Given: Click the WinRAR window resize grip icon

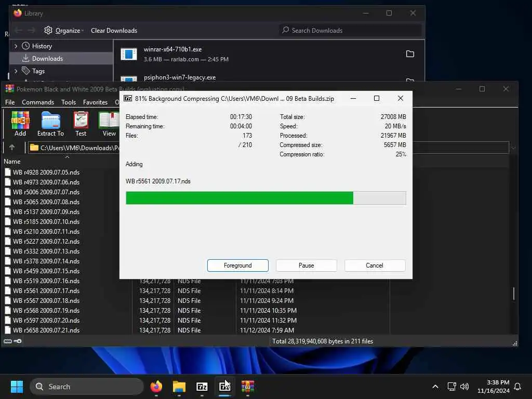Looking at the screenshot, I should point(515,343).
